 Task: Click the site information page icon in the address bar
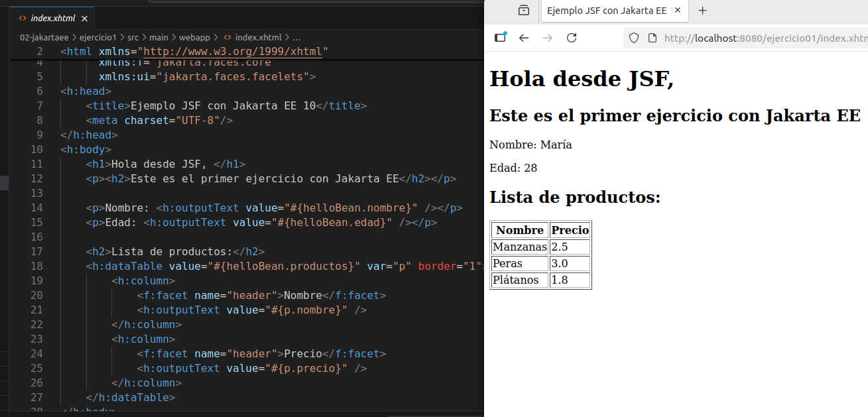652,38
